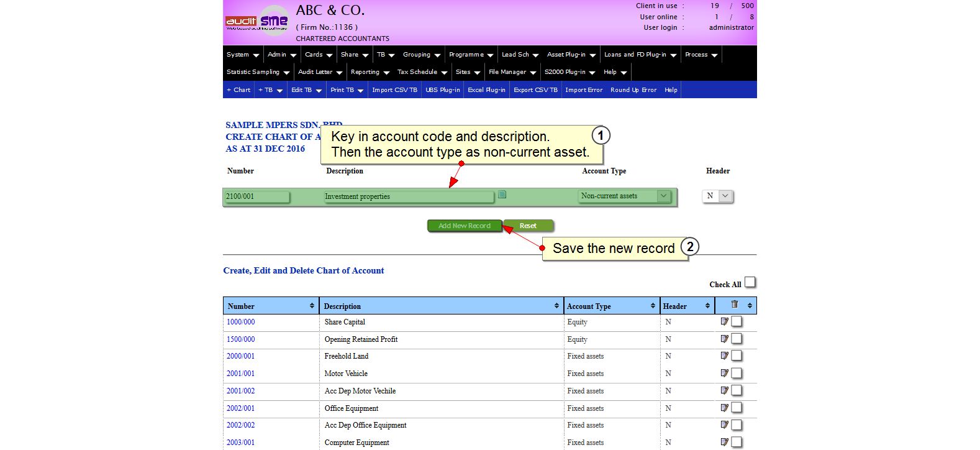980x450 pixels.
Task: Sort table by Account Type column arrows
Action: coord(653,306)
